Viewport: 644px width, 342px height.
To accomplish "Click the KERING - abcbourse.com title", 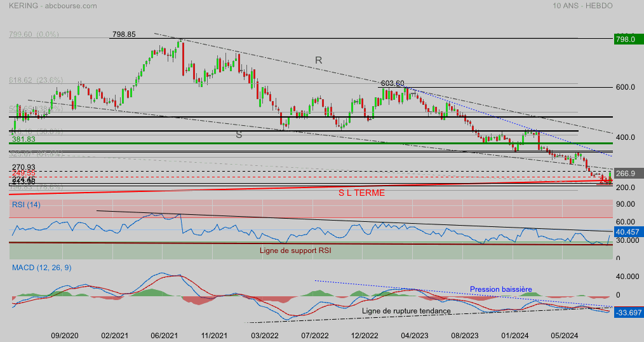I will point(53,6).
